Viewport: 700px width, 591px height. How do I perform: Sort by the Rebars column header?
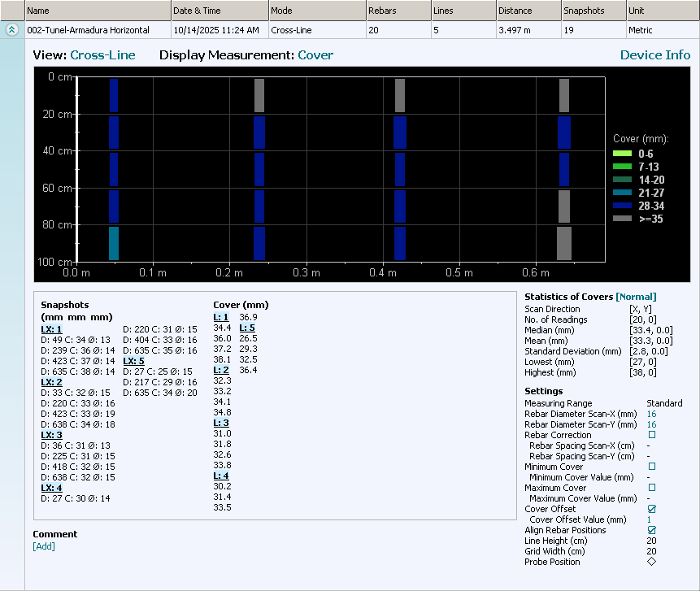398,11
